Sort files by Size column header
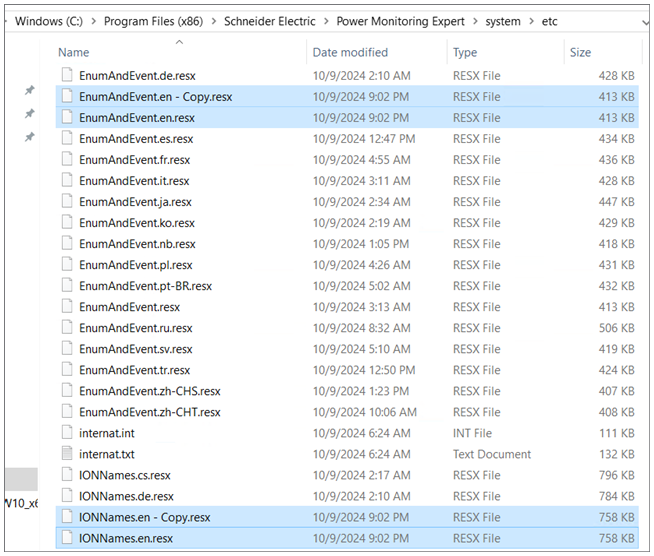The width and height of the screenshot is (654, 556). tap(580, 53)
